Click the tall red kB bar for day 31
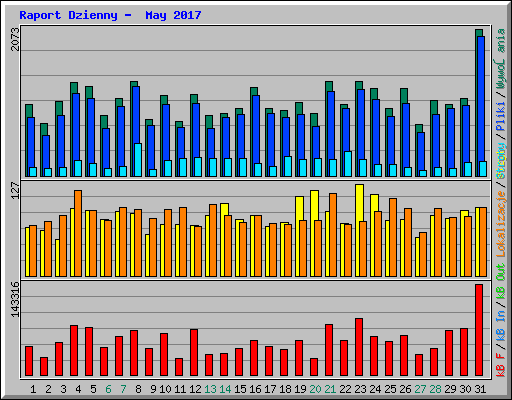 (479, 330)
